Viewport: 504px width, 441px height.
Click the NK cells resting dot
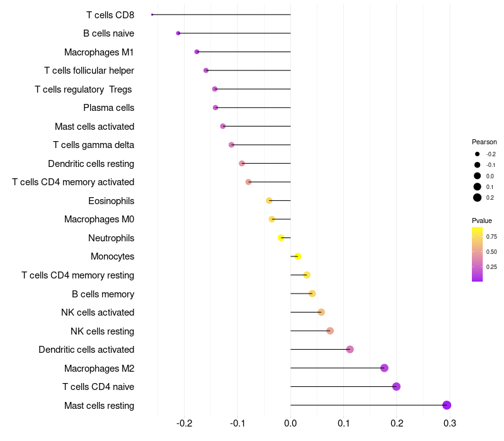point(329,331)
